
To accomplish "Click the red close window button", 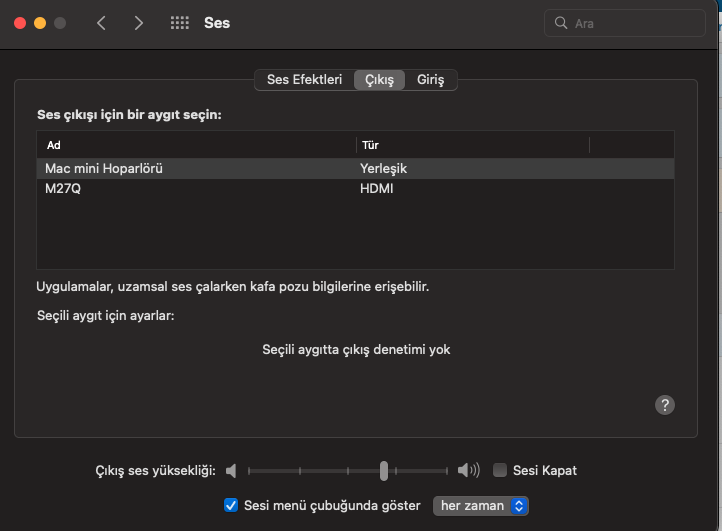I will tap(21, 23).
